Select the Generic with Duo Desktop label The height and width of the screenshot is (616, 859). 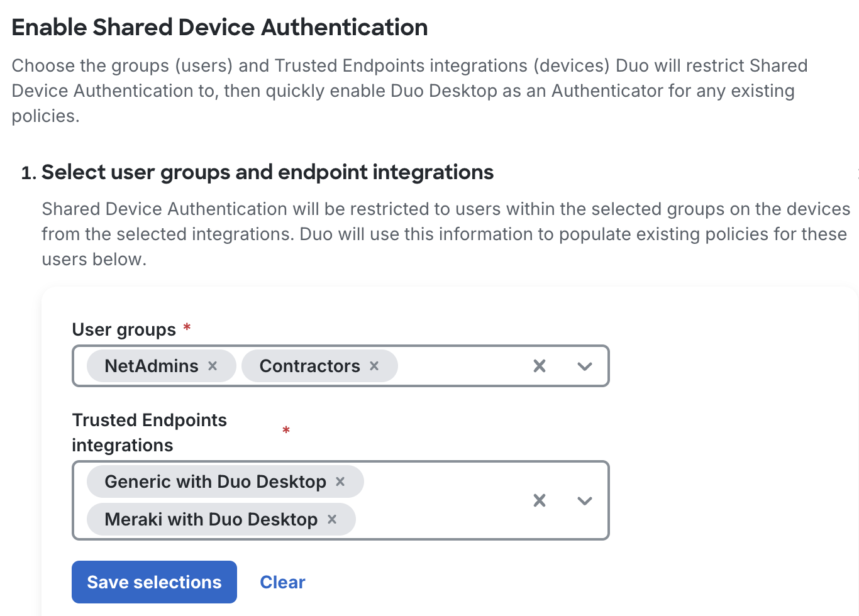tap(215, 481)
